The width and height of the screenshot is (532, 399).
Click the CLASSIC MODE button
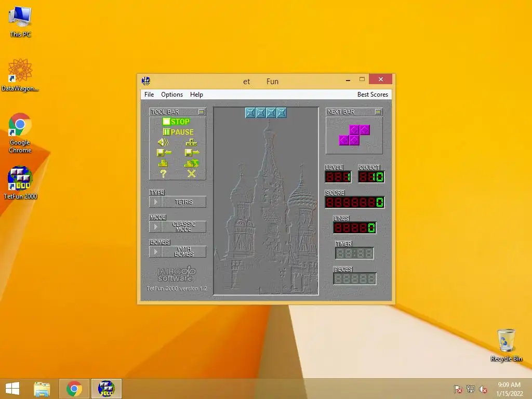(184, 227)
